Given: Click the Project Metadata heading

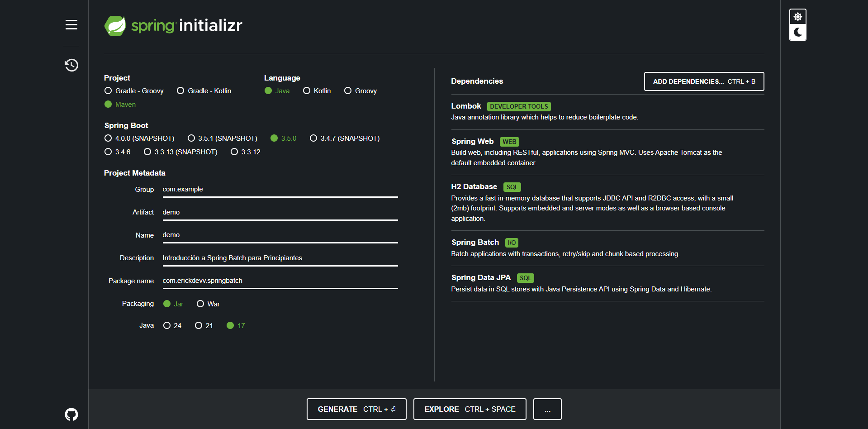Looking at the screenshot, I should click(x=135, y=173).
